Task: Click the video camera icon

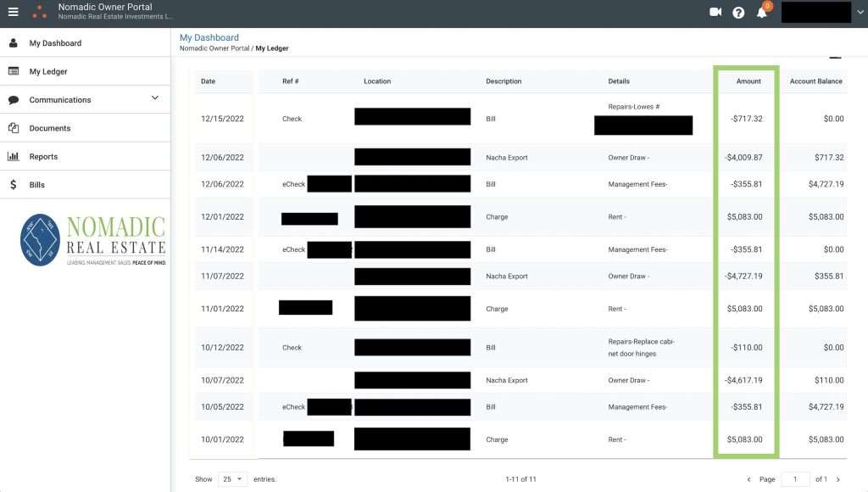Action: pos(715,12)
